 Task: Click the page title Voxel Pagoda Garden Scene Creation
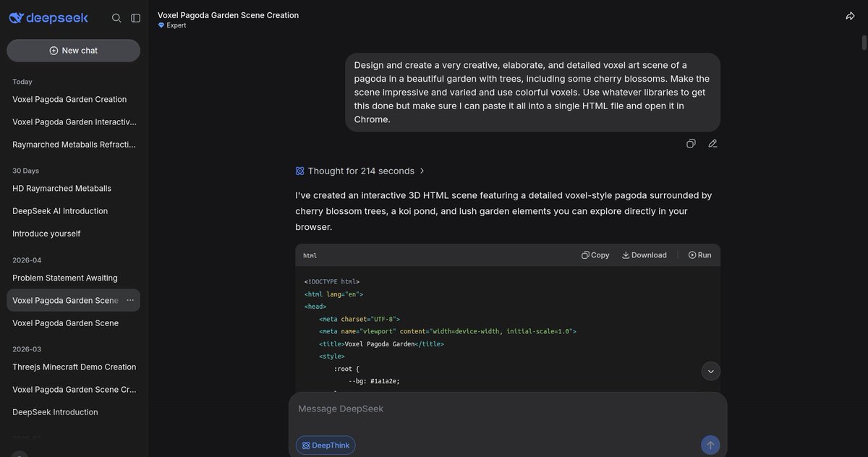(x=228, y=15)
